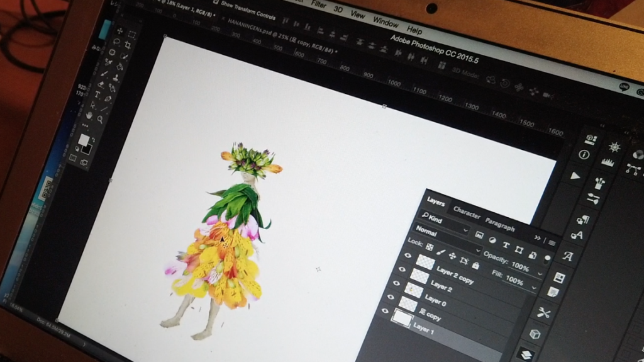Hide the Layer 2 layer
This screenshot has width=644, height=362.
point(402,270)
